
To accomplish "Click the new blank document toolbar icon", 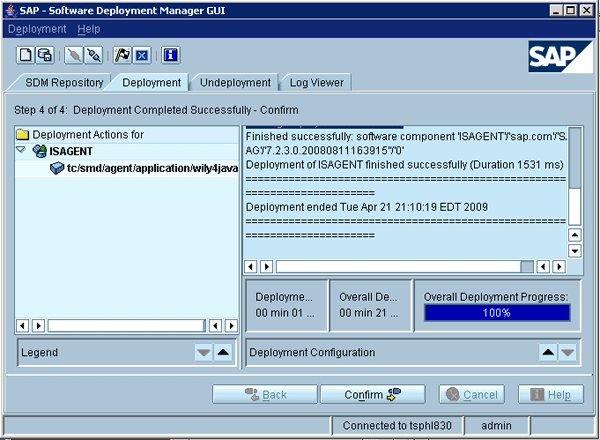I will click(x=26, y=55).
